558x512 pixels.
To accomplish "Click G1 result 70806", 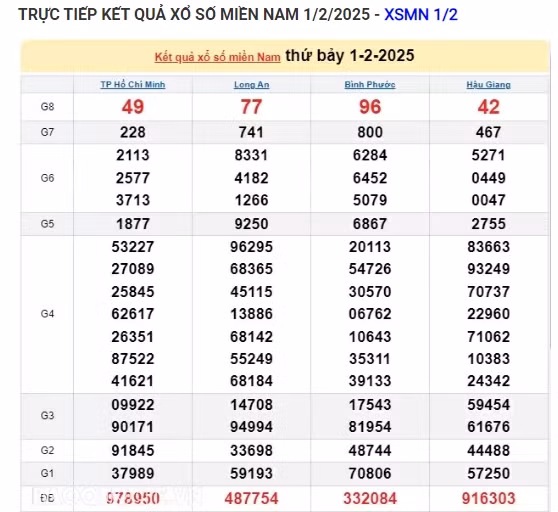I will tap(370, 474).
